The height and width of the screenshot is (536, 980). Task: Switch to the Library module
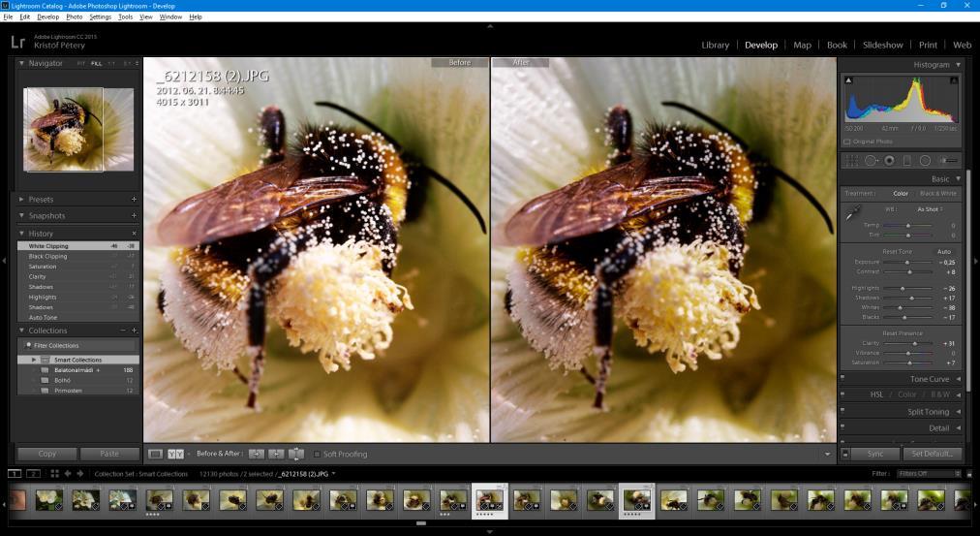(715, 45)
